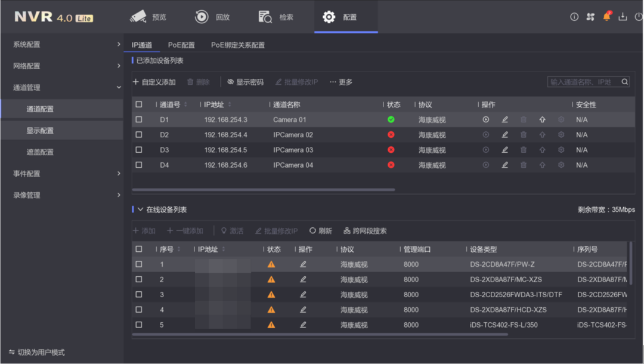644x364 pixels.
Task: Select all added devices with header checkbox
Action: tap(139, 104)
